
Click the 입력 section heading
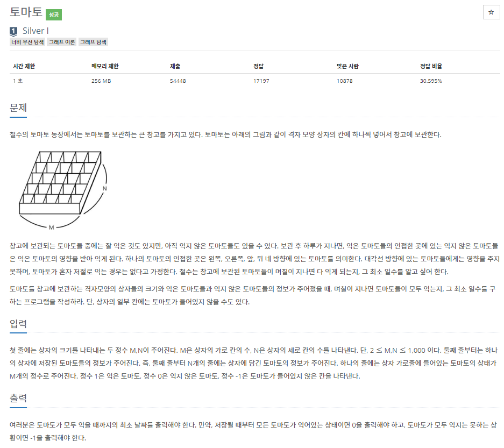18,324
